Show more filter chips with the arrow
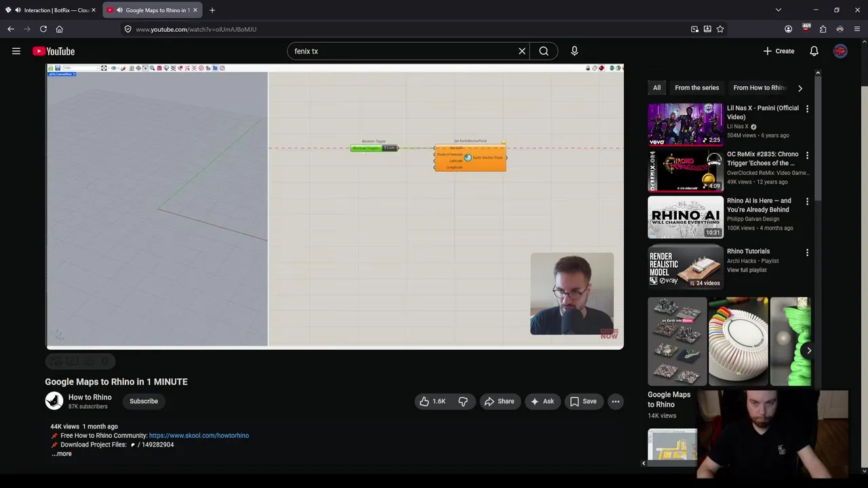 [x=800, y=88]
